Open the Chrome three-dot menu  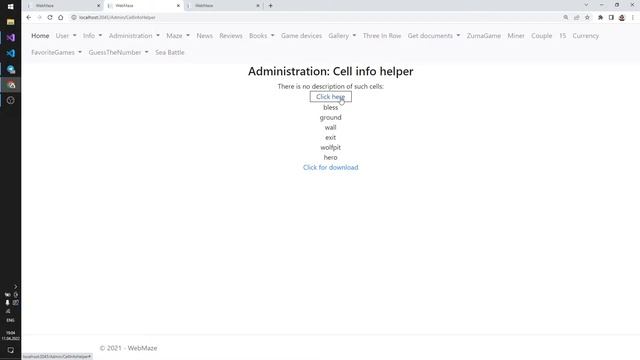coord(633,18)
